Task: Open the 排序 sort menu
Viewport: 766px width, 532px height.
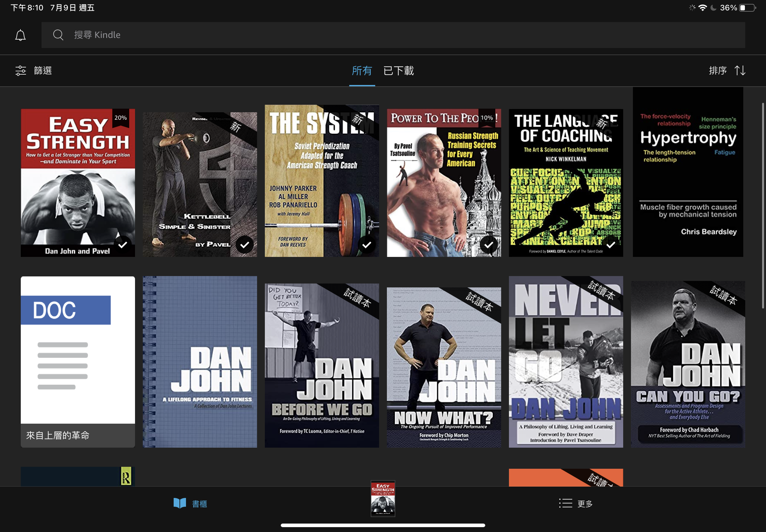Action: click(727, 71)
